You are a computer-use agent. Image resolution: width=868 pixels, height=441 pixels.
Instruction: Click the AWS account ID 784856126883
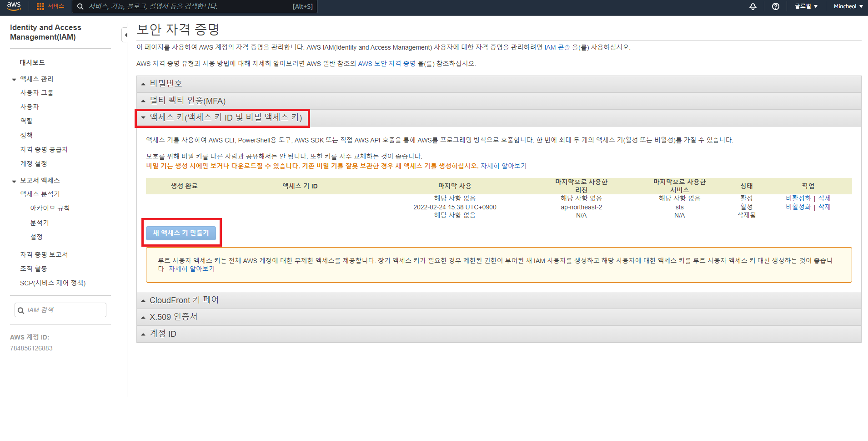tap(31, 348)
